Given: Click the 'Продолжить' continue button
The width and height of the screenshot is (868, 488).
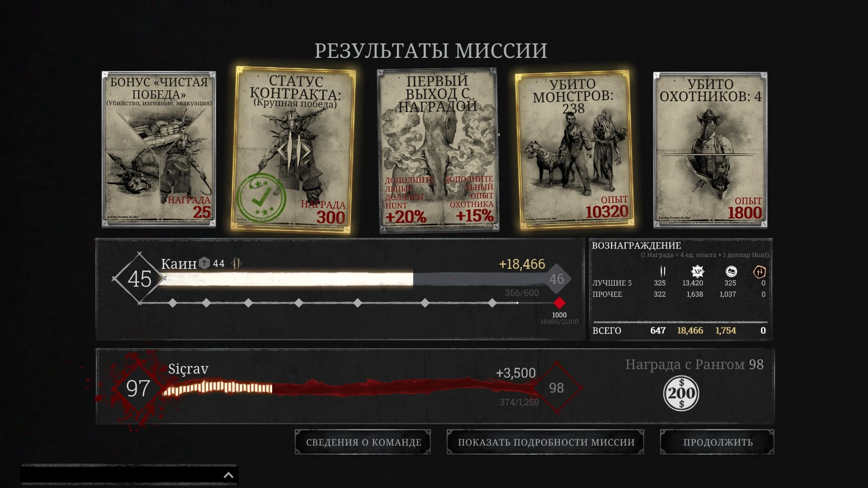Looking at the screenshot, I should (717, 442).
